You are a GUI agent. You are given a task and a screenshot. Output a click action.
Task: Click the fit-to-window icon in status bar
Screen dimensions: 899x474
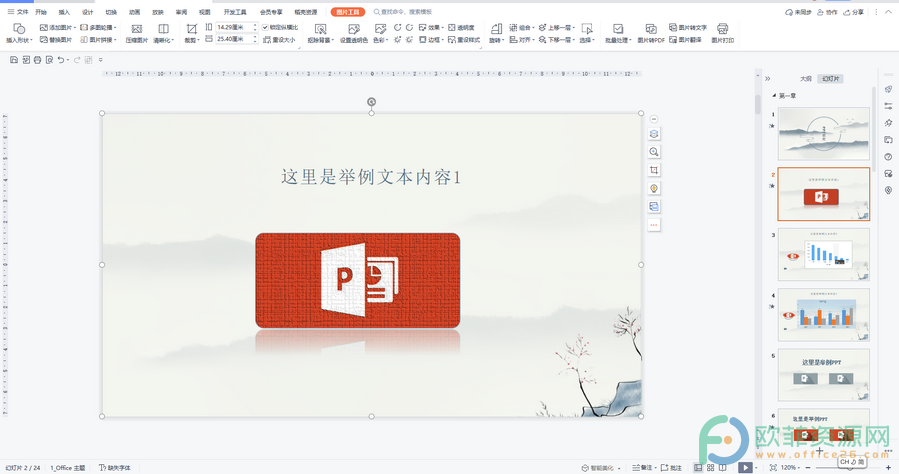coord(773,468)
